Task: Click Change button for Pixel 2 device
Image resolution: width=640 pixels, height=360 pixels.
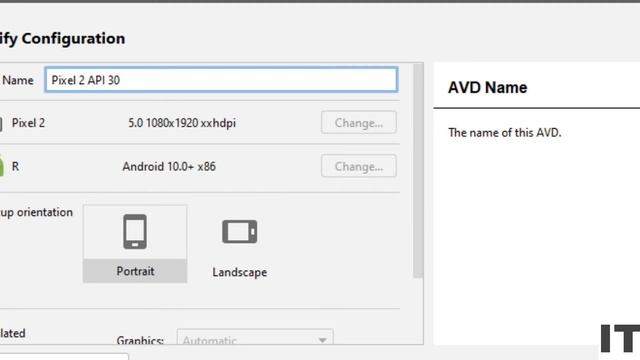Action: [x=358, y=122]
